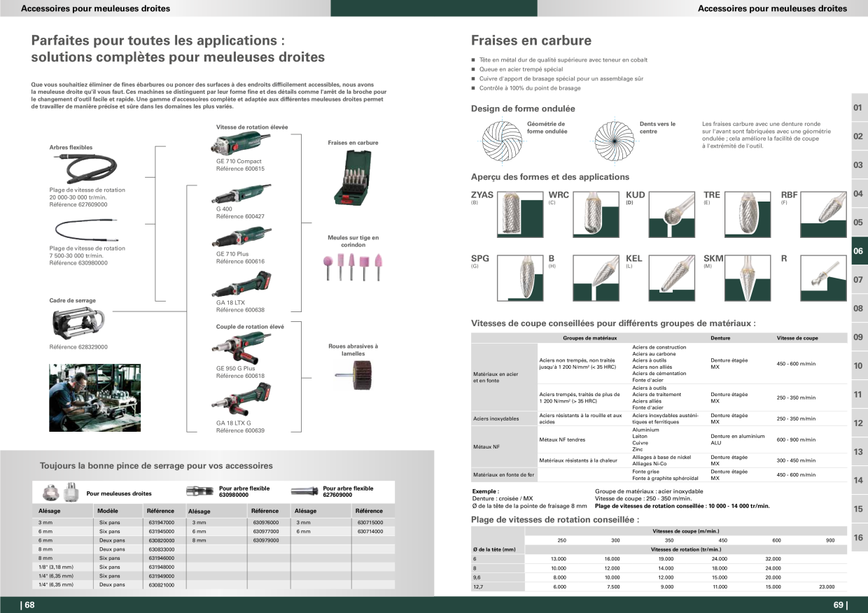Click the 'Couple de rotation élevé' label
The width and height of the screenshot is (868, 613).
tap(250, 327)
